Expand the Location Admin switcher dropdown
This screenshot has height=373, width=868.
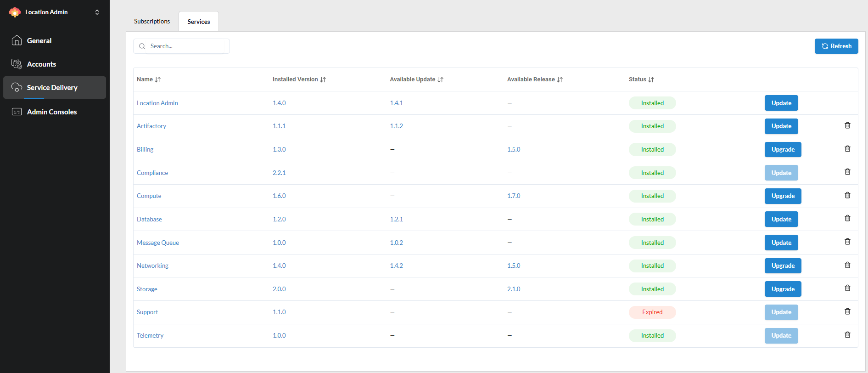click(x=97, y=12)
